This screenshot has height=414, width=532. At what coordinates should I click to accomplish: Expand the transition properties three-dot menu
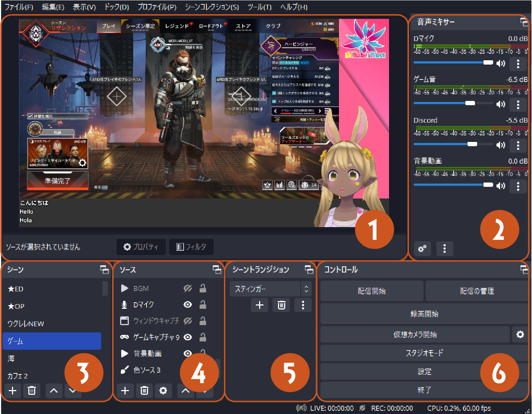click(x=303, y=305)
